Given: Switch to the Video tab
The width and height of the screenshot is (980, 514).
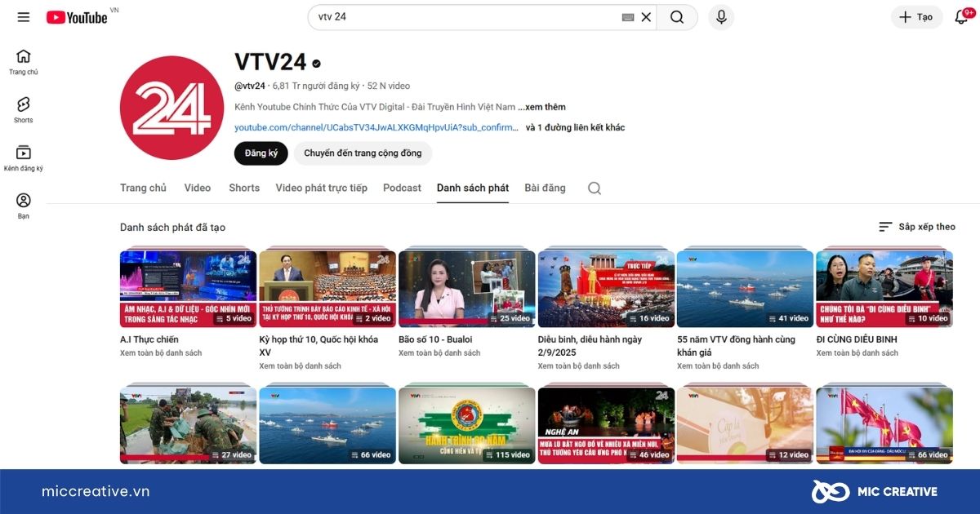Looking at the screenshot, I should click(x=198, y=188).
